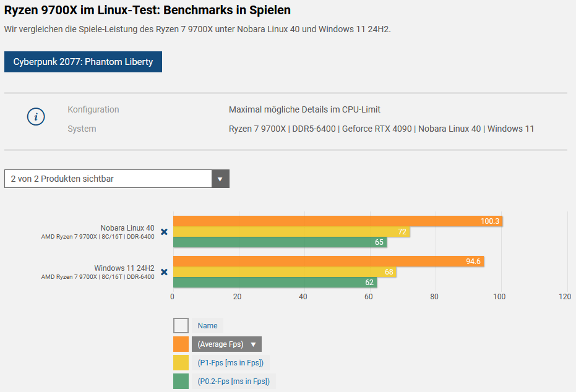Remove Nobara Linux 40 with its X icon
The image size is (576, 392).
pyautogui.click(x=164, y=232)
